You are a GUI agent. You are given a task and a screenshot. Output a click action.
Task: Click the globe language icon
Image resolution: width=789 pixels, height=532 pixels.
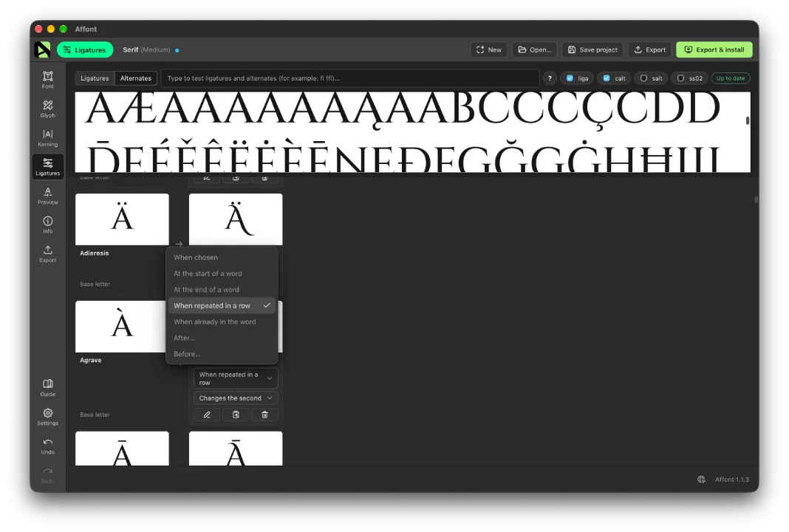click(x=701, y=479)
